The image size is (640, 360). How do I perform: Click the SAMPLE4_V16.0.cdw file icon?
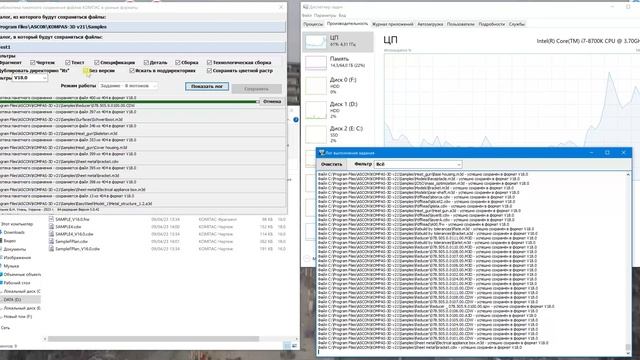tap(51, 234)
